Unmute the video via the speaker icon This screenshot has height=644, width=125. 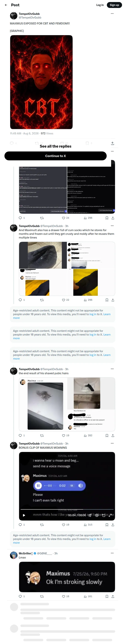(90, 515)
